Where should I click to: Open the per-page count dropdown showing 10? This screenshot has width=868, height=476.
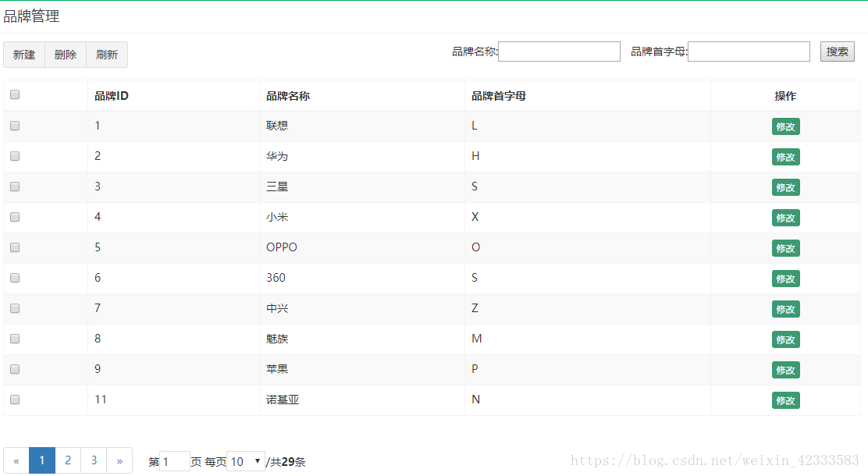[x=246, y=462]
